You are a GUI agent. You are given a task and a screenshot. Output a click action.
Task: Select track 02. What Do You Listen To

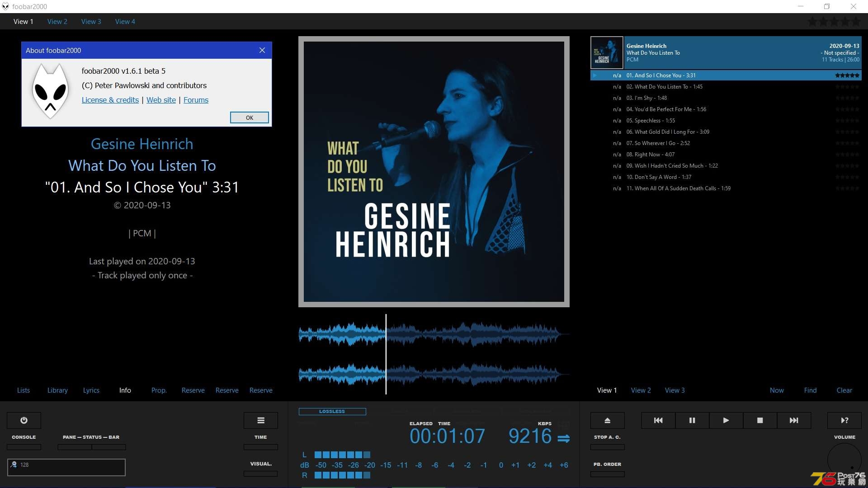click(x=726, y=87)
